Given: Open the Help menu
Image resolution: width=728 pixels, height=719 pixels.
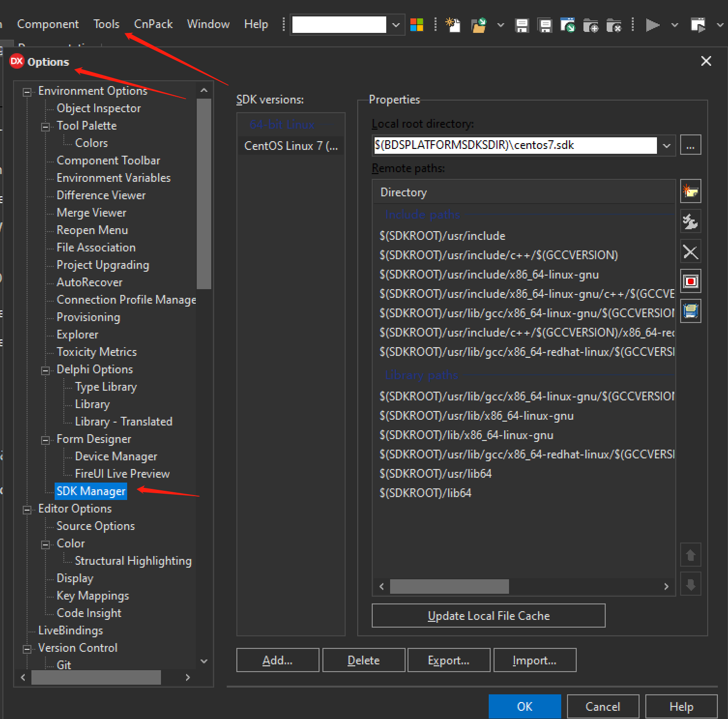Looking at the screenshot, I should pos(256,24).
